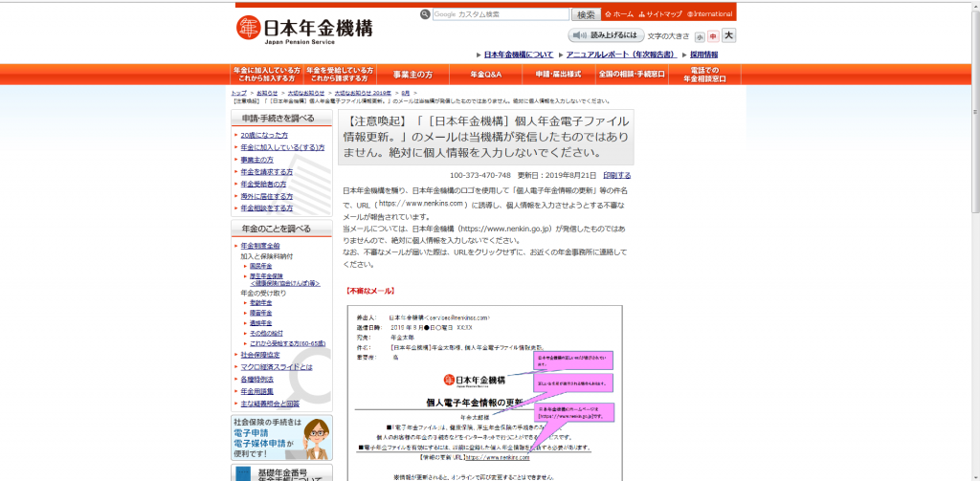
Task: Click the 電子申請 banner with woman illustration
Action: 282,437
